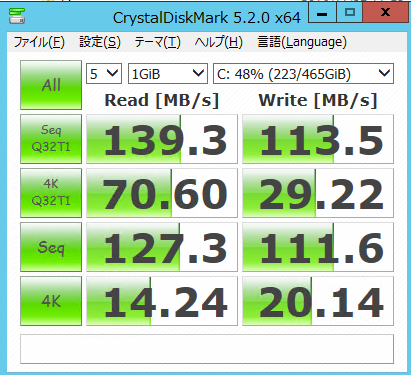Expand the test size dropdown showing 1GiB
This screenshot has height=375, width=411.
click(168, 73)
